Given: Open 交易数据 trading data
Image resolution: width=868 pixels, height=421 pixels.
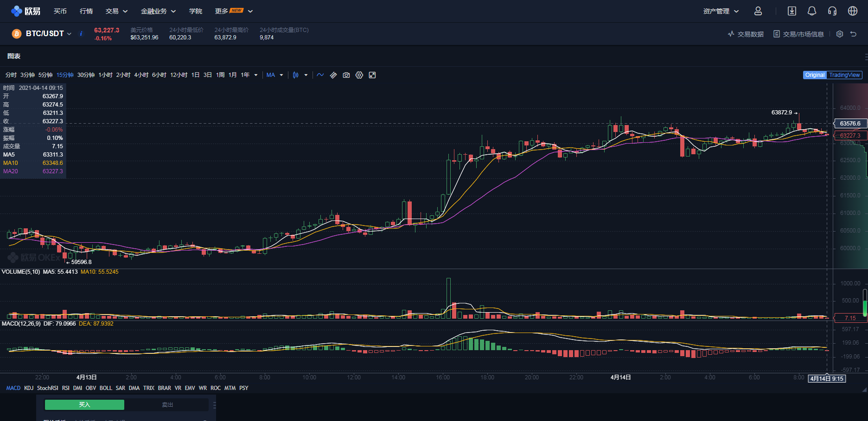Looking at the screenshot, I should 746,34.
